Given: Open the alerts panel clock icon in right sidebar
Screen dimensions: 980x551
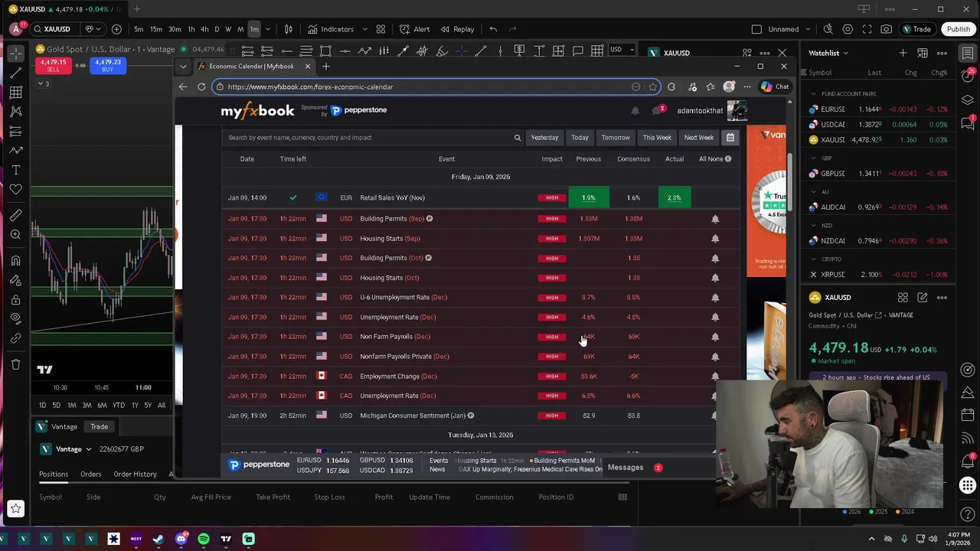Looking at the screenshot, I should click(x=968, y=77).
